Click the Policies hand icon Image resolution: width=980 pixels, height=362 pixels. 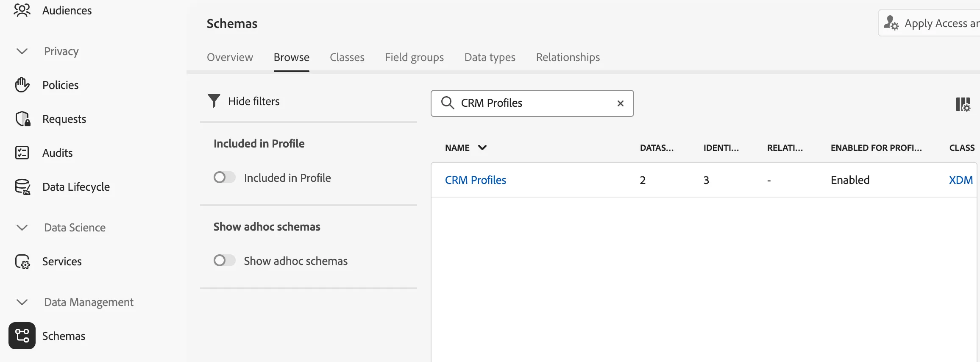click(22, 85)
